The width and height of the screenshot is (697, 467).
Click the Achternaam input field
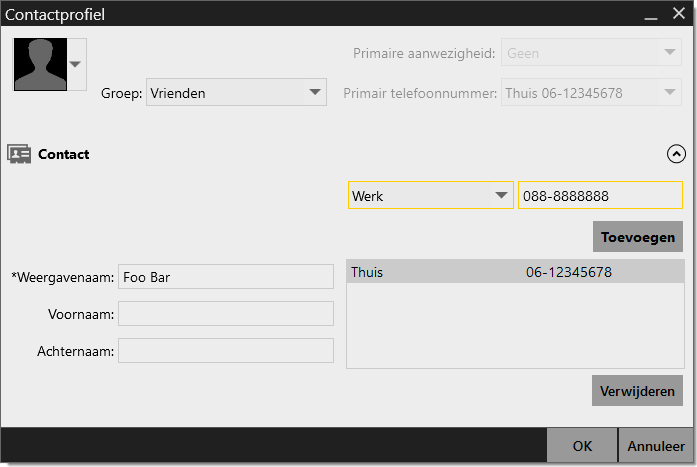tap(226, 351)
